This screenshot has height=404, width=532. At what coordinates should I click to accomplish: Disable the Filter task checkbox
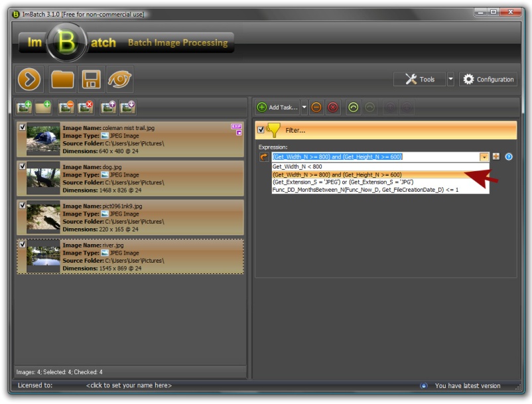pos(261,130)
